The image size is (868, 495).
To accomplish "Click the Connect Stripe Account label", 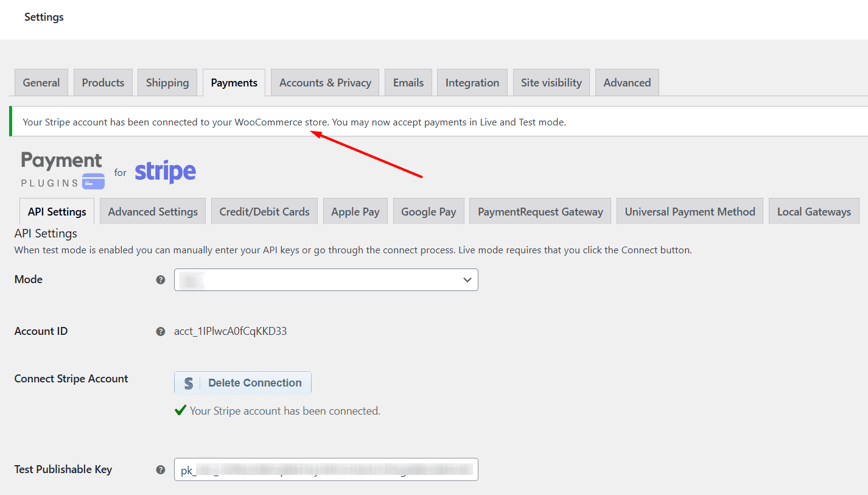I will point(71,379).
